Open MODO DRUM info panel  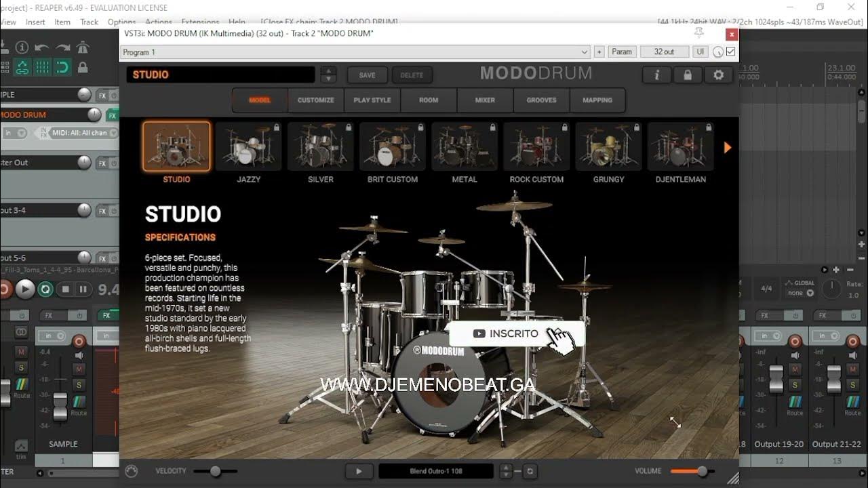click(656, 75)
